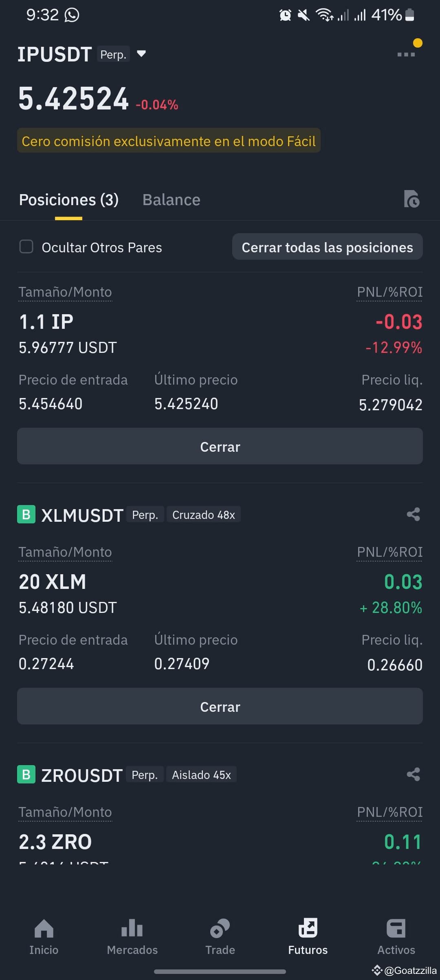This screenshot has height=980, width=440.
Task: Close the 1.1 IP position
Action: click(x=220, y=446)
